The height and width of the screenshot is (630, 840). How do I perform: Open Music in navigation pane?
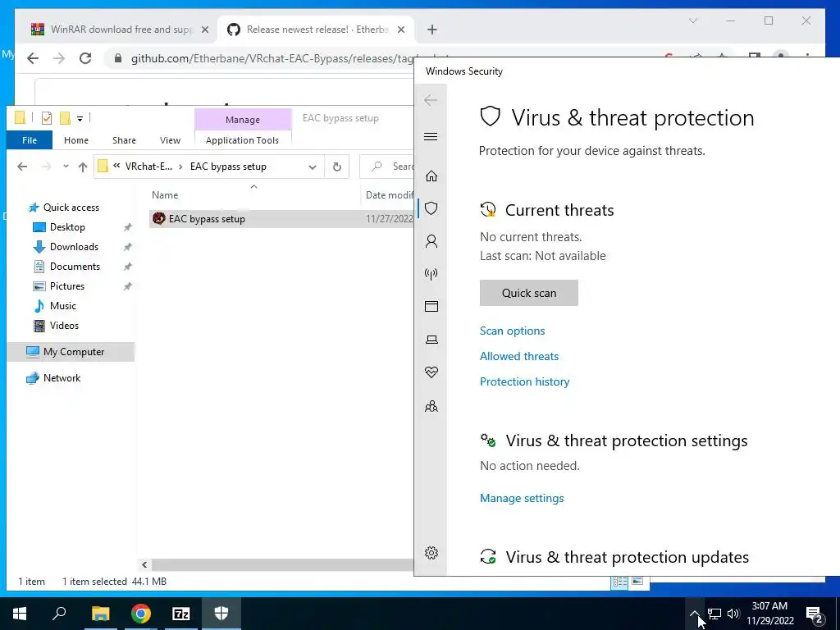[x=62, y=306]
